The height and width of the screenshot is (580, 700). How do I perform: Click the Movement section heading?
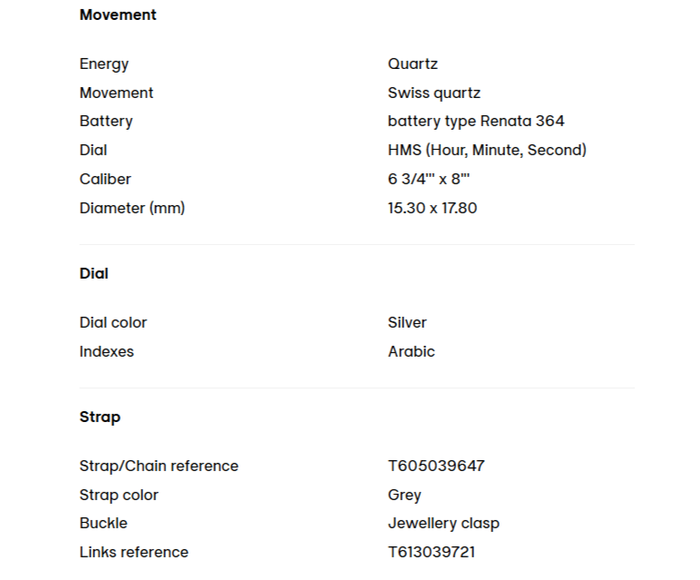point(118,15)
